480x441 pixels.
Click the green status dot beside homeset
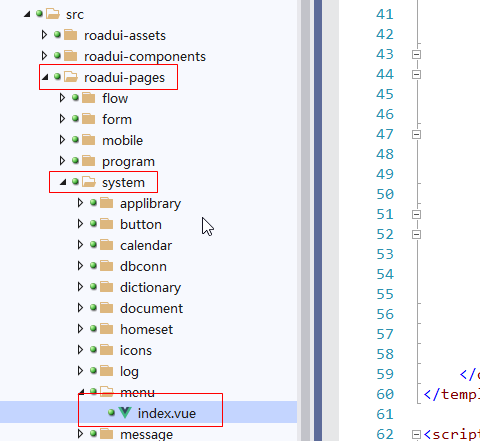93,329
